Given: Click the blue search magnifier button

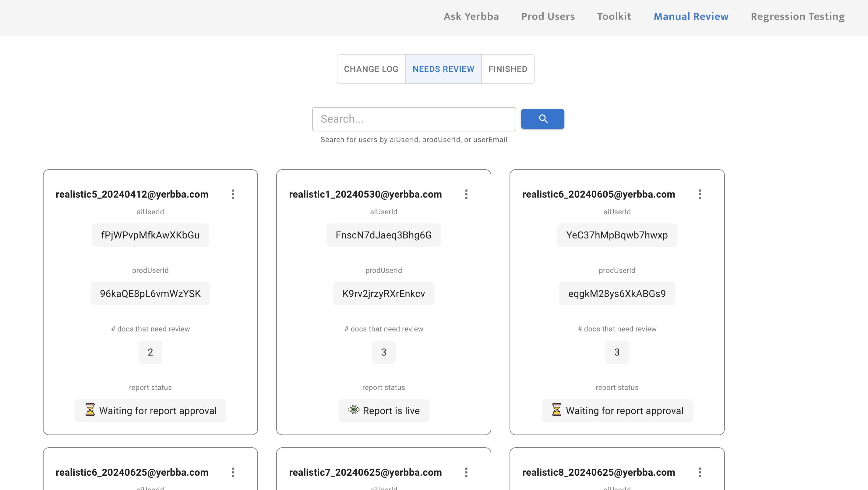Looking at the screenshot, I should (x=542, y=119).
